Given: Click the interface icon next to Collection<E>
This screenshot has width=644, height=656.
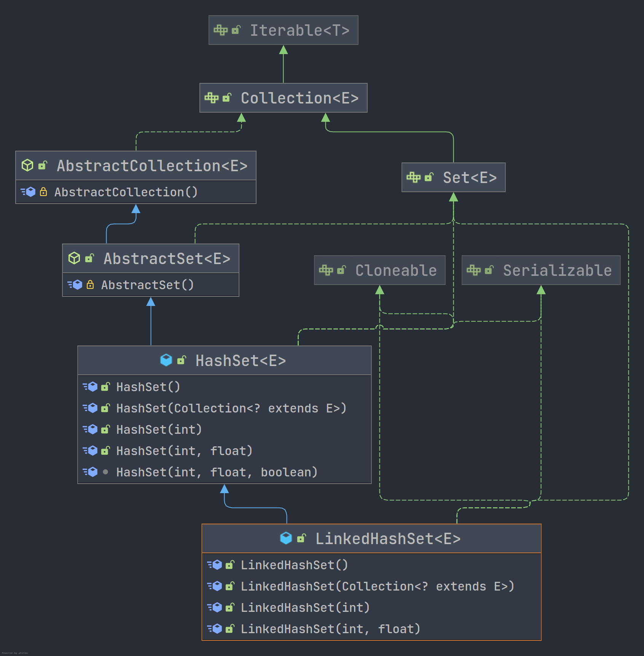Looking at the screenshot, I should 212,98.
